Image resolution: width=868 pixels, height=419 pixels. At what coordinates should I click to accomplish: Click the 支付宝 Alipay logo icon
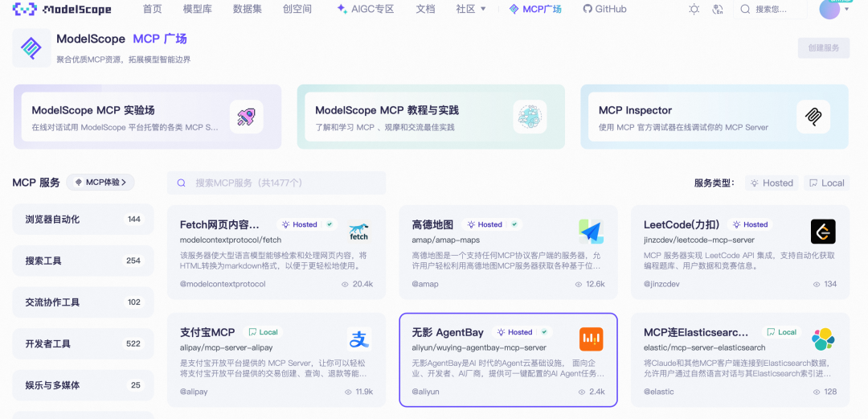point(358,339)
